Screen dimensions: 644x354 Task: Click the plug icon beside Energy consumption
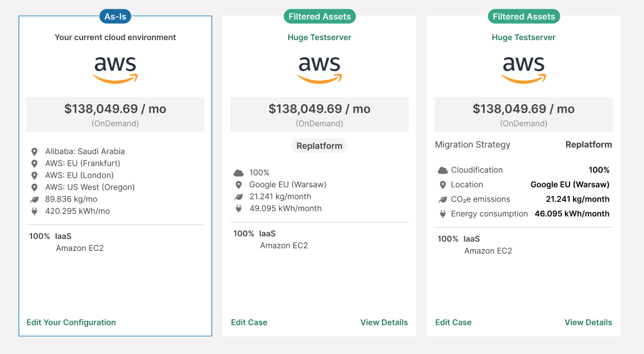(443, 214)
